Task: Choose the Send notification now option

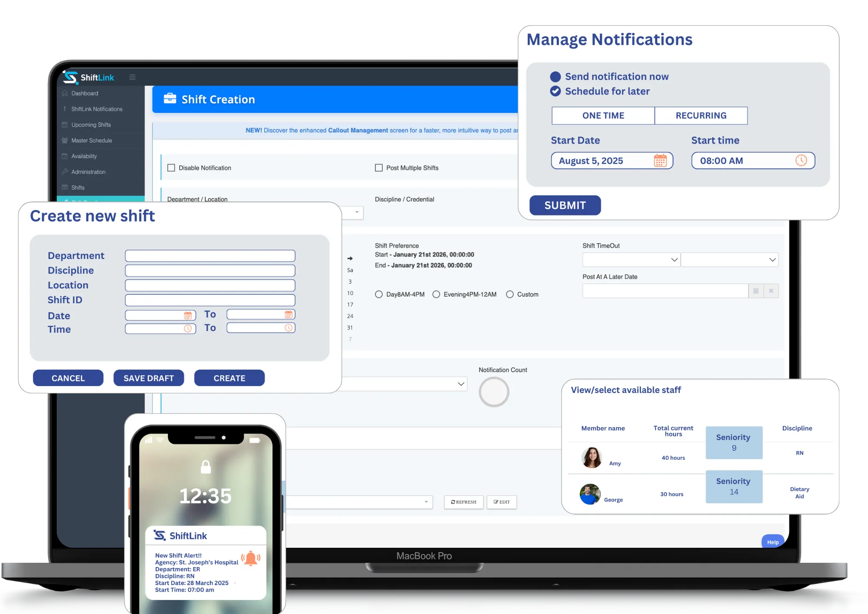Action: 555,77
